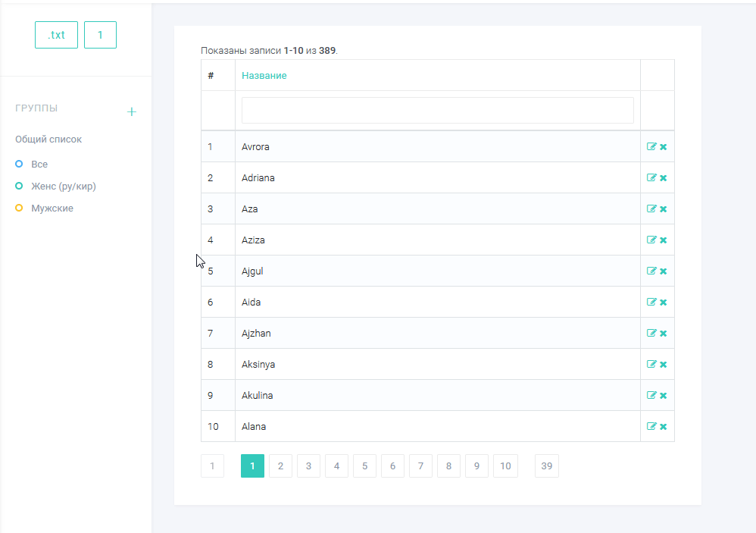Edit the Avrora record
Viewport: 756px width, 533px height.
(651, 146)
